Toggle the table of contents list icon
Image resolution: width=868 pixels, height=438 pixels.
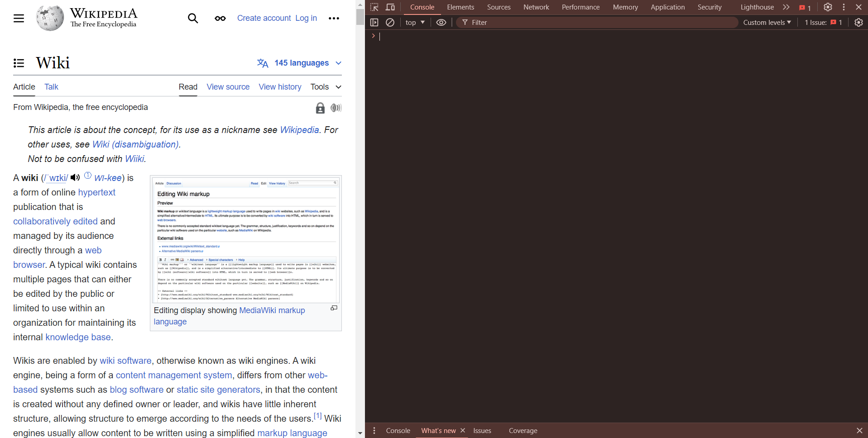(x=19, y=63)
